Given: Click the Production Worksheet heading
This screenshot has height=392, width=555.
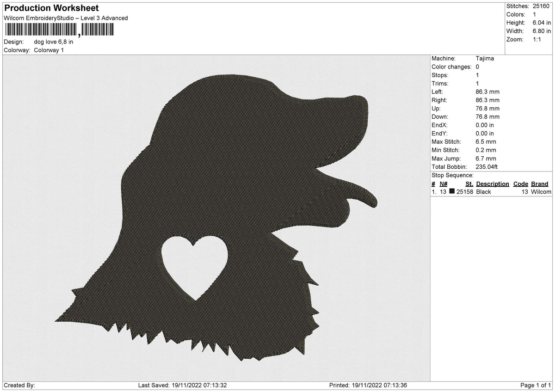Looking at the screenshot, I should [x=51, y=8].
